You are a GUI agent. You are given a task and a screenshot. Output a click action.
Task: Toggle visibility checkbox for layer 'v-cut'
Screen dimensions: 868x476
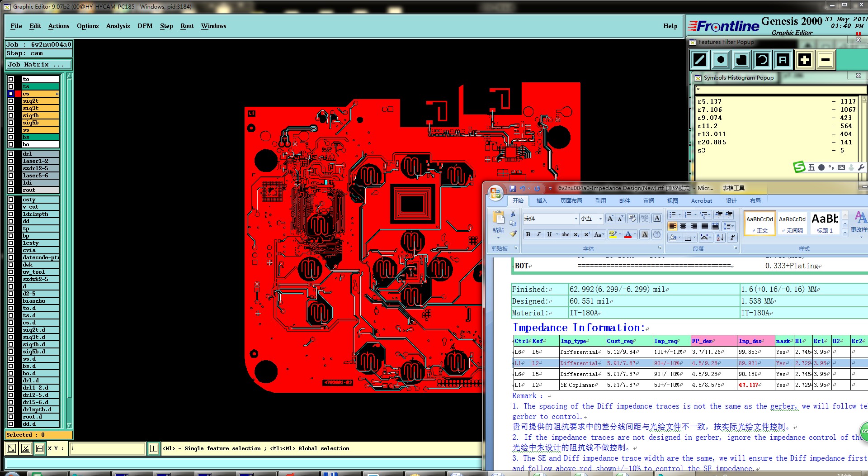[x=11, y=207]
